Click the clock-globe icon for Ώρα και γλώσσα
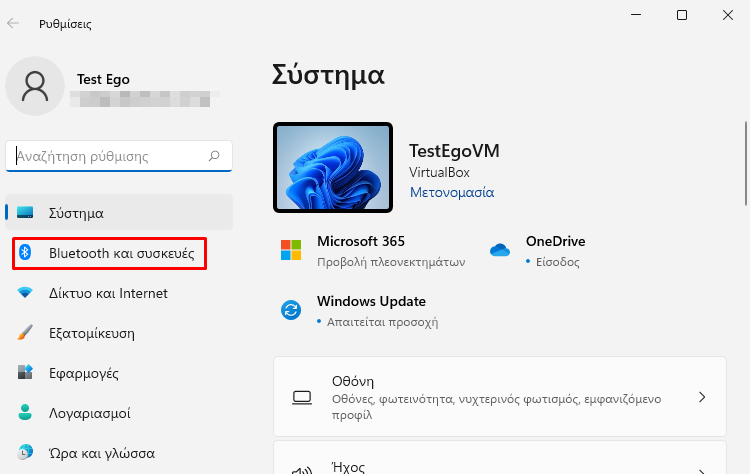The width and height of the screenshot is (750, 474). (25, 452)
